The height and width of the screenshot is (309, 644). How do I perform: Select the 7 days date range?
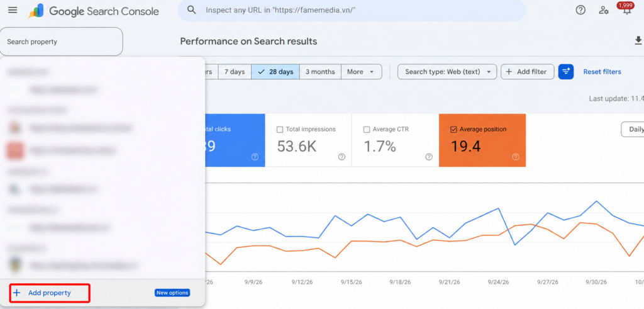point(235,72)
